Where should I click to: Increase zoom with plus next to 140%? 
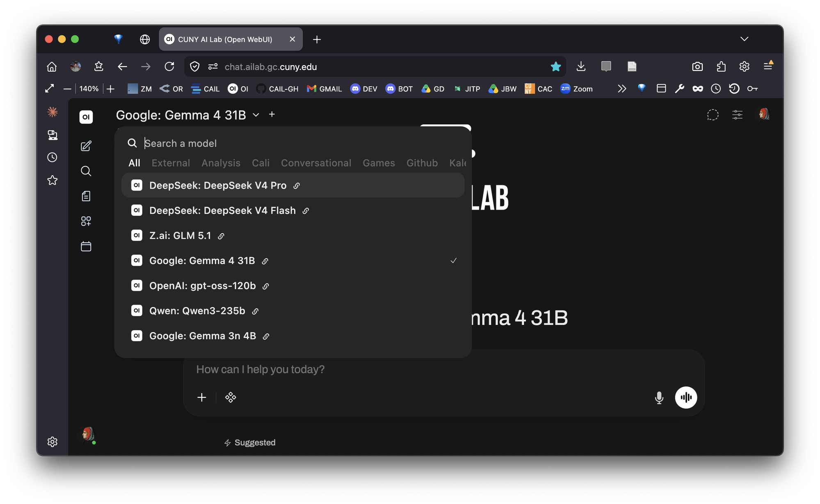(x=111, y=89)
